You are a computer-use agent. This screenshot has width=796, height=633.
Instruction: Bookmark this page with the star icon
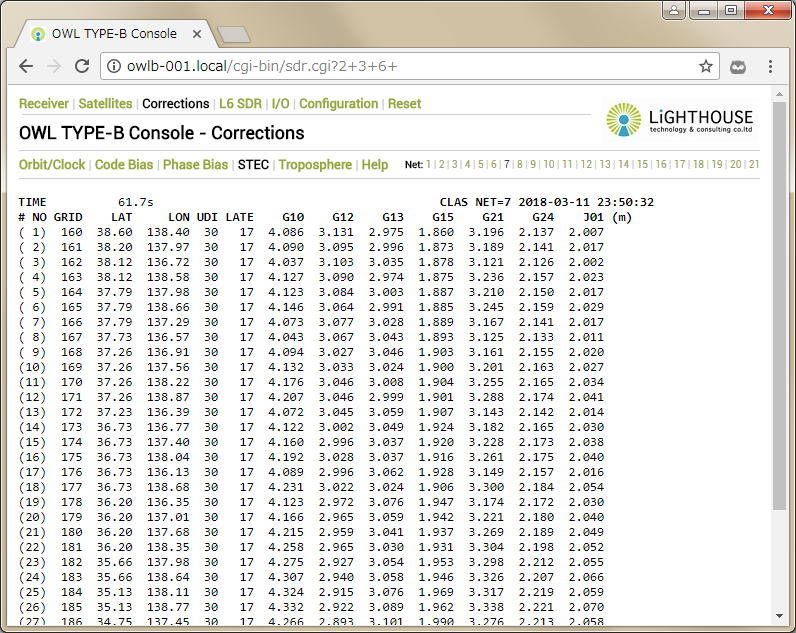point(706,66)
